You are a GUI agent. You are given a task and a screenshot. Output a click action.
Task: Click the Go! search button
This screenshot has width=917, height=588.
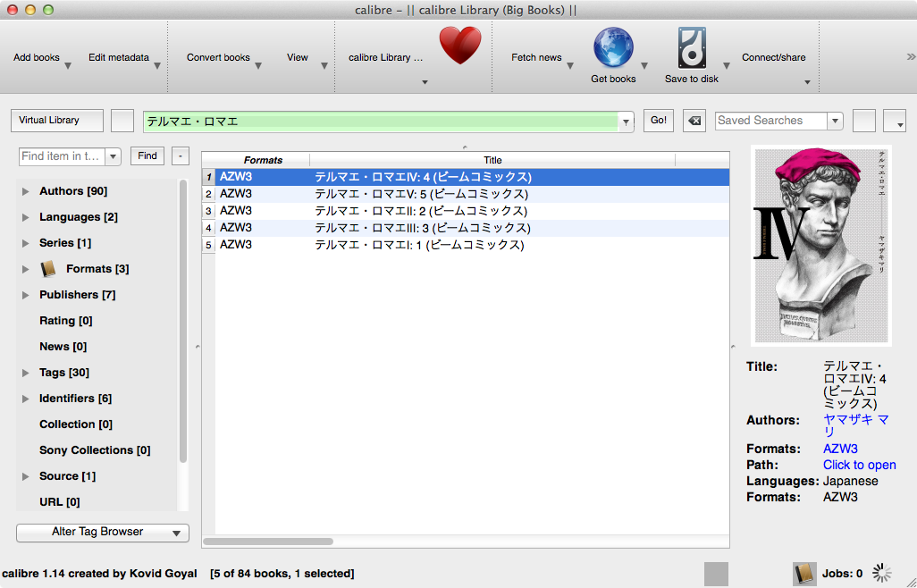(659, 121)
